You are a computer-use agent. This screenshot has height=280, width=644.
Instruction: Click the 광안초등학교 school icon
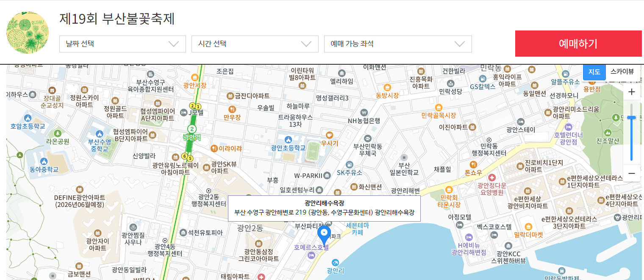point(288,140)
